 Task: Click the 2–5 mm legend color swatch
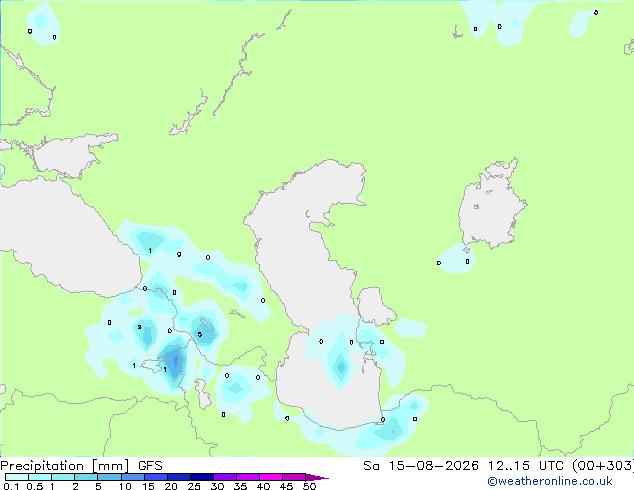coord(86,477)
